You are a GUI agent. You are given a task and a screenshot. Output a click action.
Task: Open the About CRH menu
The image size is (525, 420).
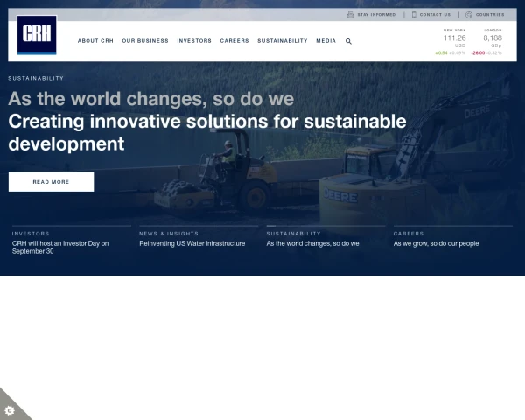click(95, 41)
